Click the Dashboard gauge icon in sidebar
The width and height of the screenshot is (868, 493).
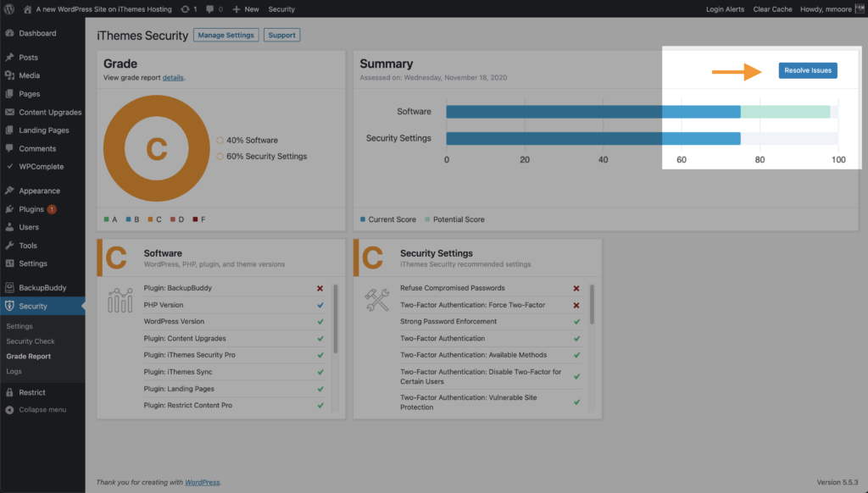point(9,33)
